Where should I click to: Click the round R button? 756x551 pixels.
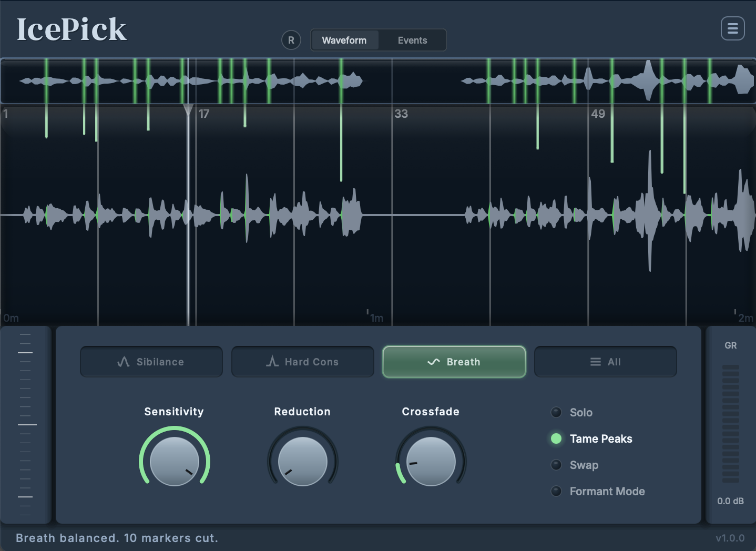coord(291,40)
